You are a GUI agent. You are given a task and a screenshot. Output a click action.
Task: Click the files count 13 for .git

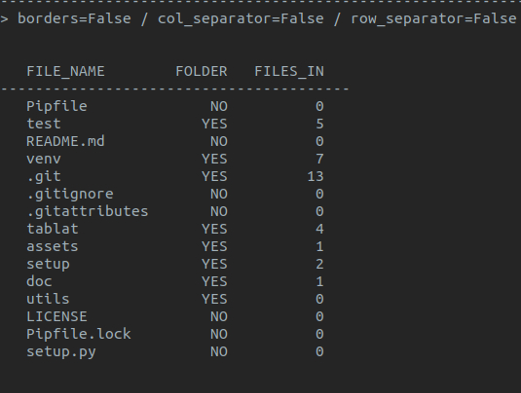(315, 177)
